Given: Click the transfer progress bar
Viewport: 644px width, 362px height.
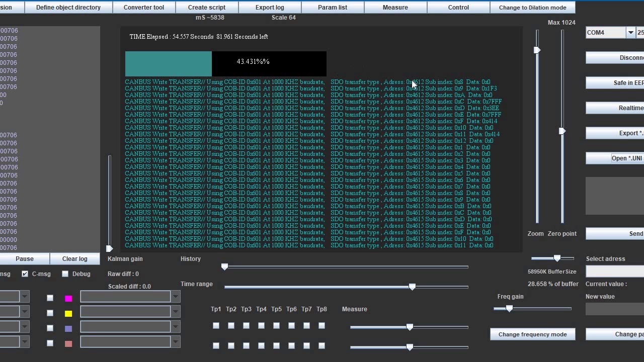Looking at the screenshot, I should pyautogui.click(x=226, y=64).
